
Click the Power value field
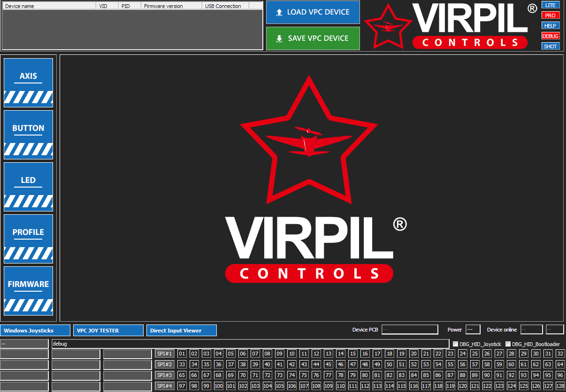tap(473, 330)
